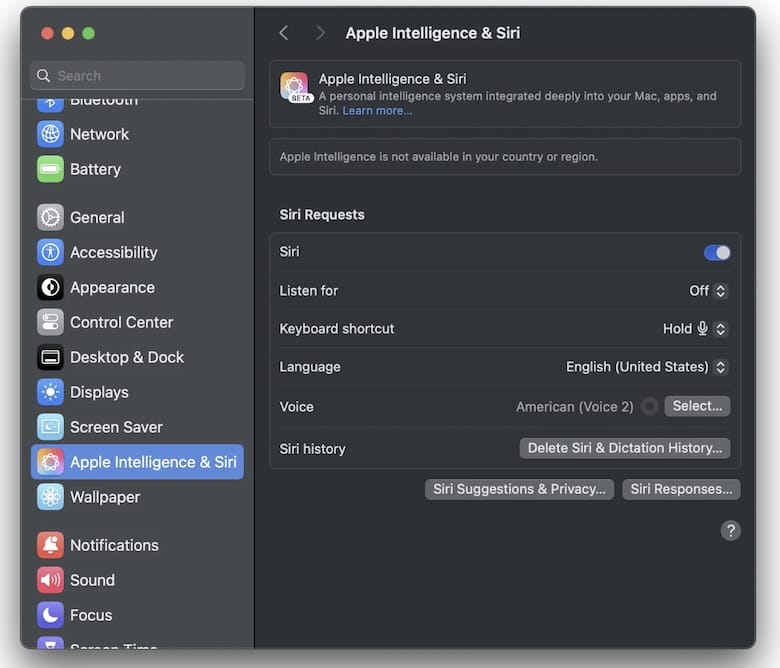Open the Listen for Off dropdown
The height and width of the screenshot is (668, 780).
[x=708, y=290]
